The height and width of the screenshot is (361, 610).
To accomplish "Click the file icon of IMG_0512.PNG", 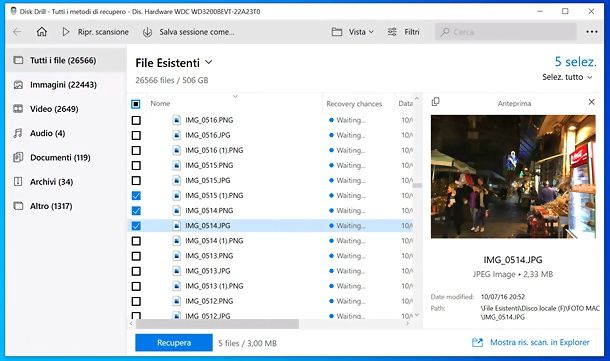I will coord(177,301).
